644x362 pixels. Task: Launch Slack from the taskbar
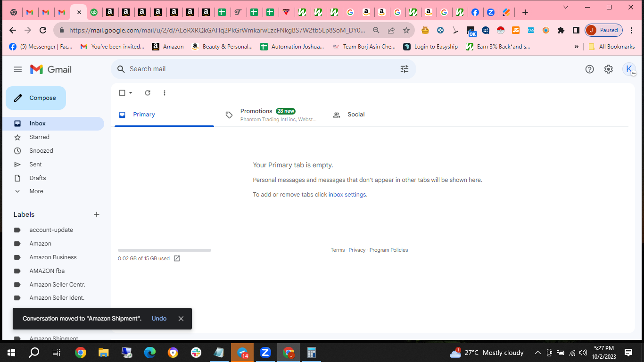pyautogui.click(x=196, y=353)
